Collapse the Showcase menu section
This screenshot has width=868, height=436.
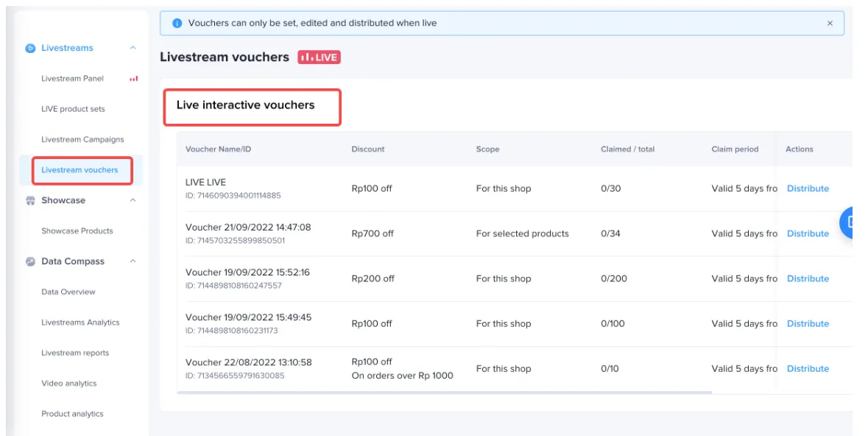tap(133, 200)
